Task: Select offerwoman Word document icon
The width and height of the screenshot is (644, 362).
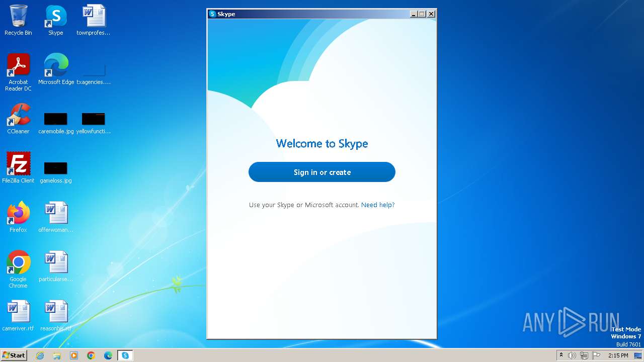Action: click(x=56, y=217)
